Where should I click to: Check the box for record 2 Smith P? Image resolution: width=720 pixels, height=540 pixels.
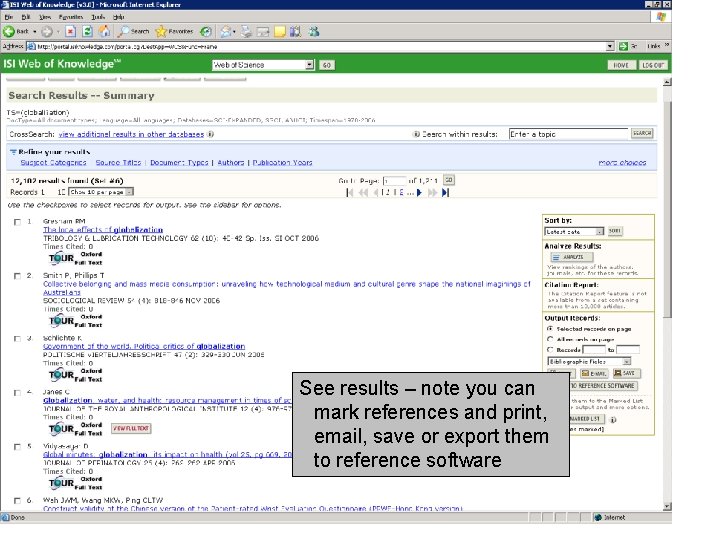tap(17, 276)
